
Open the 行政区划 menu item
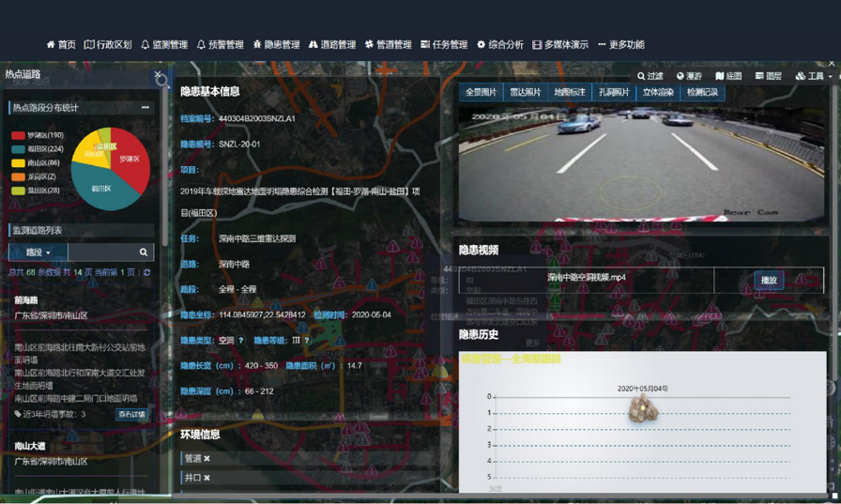click(x=108, y=44)
